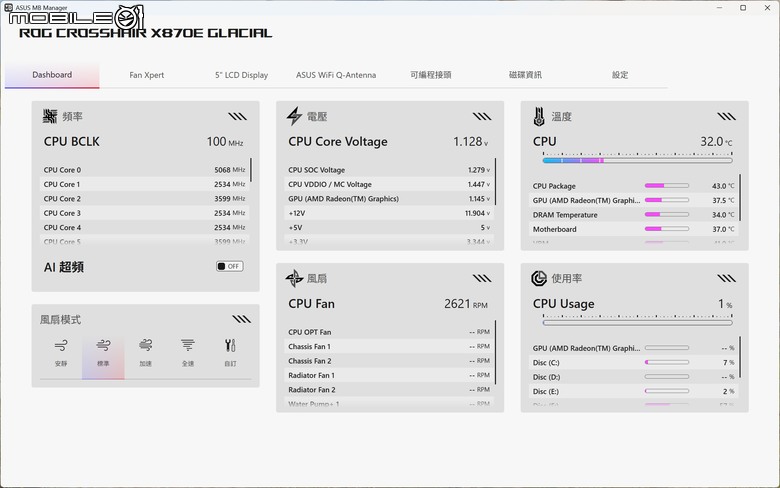The image size is (780, 488).
Task: Click the voltage list scrollbar
Action: [495, 181]
